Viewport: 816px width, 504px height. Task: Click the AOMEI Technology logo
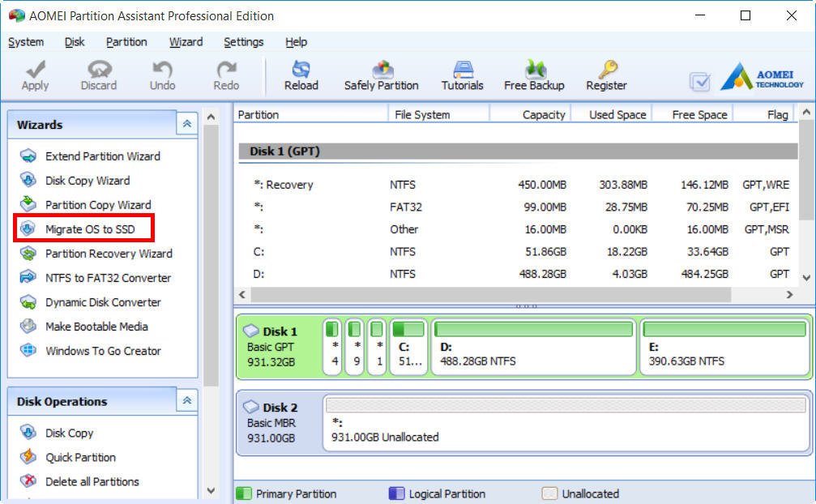click(x=762, y=77)
